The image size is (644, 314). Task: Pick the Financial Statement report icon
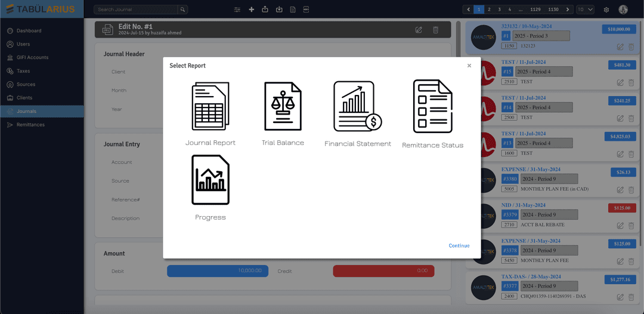tap(358, 106)
